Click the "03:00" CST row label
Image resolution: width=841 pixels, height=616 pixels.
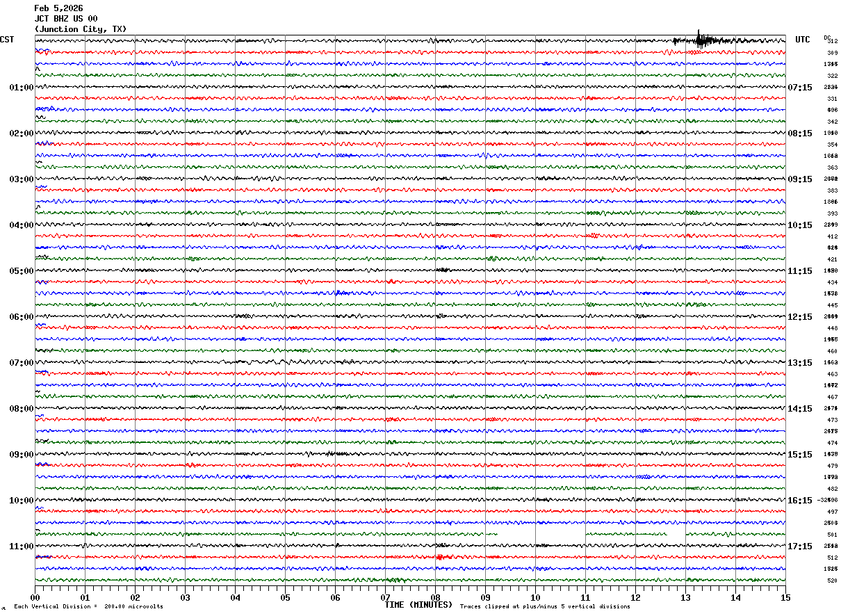pyautogui.click(x=22, y=179)
